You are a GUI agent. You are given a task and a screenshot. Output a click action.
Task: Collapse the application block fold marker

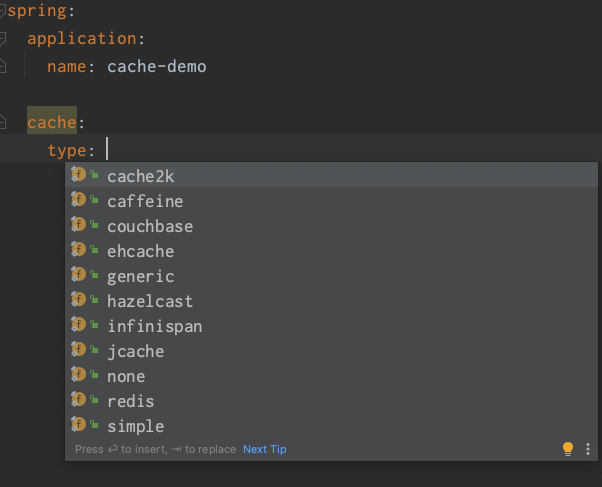tap(2, 39)
